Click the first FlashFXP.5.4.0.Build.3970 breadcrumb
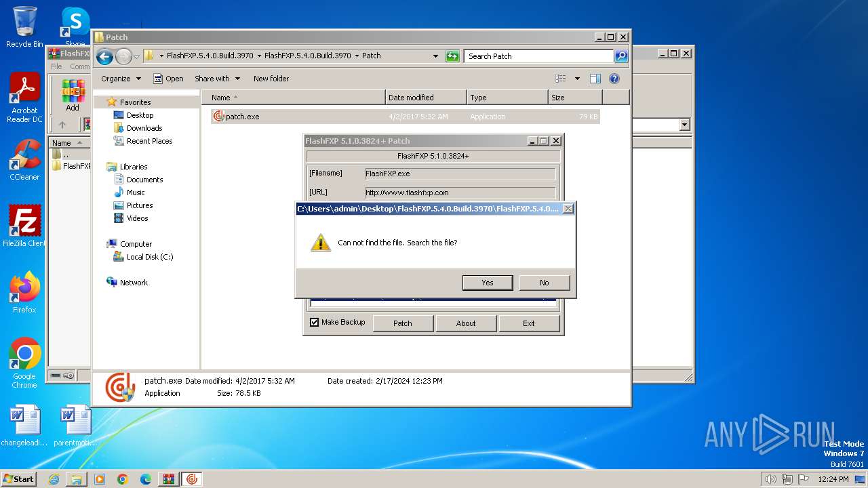The height and width of the screenshot is (488, 868). click(x=210, y=56)
